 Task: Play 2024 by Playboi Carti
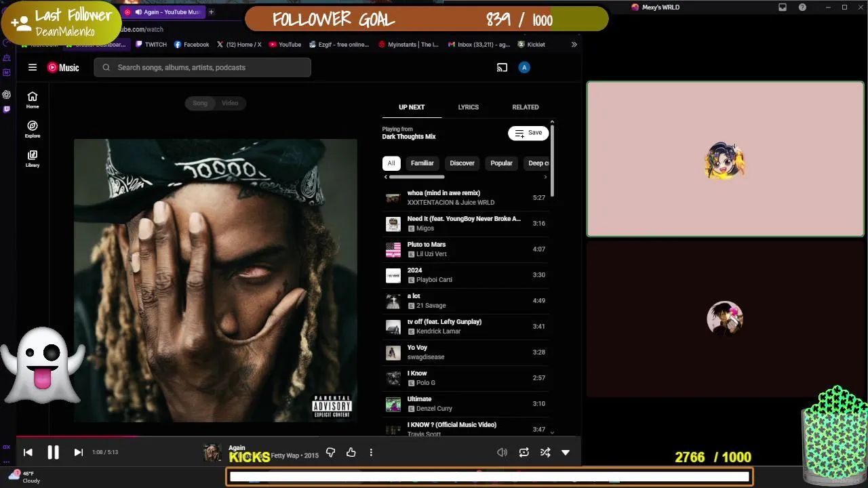point(465,274)
